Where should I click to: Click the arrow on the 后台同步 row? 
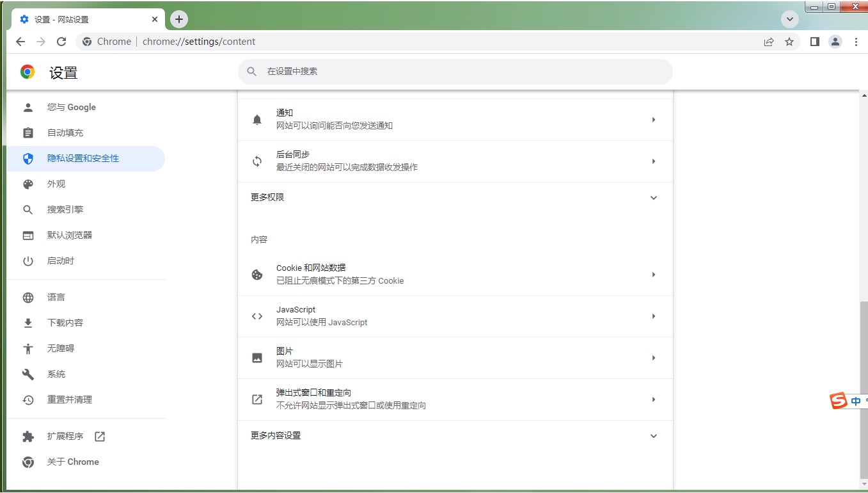click(654, 161)
